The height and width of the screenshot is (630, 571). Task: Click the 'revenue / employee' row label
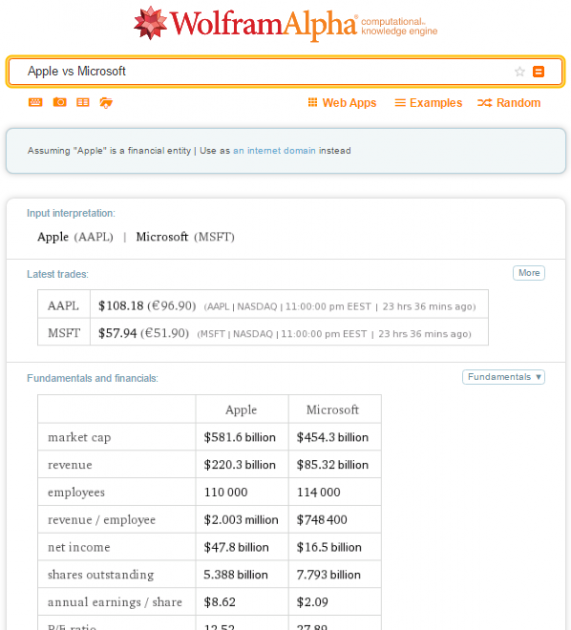pyautogui.click(x=102, y=520)
